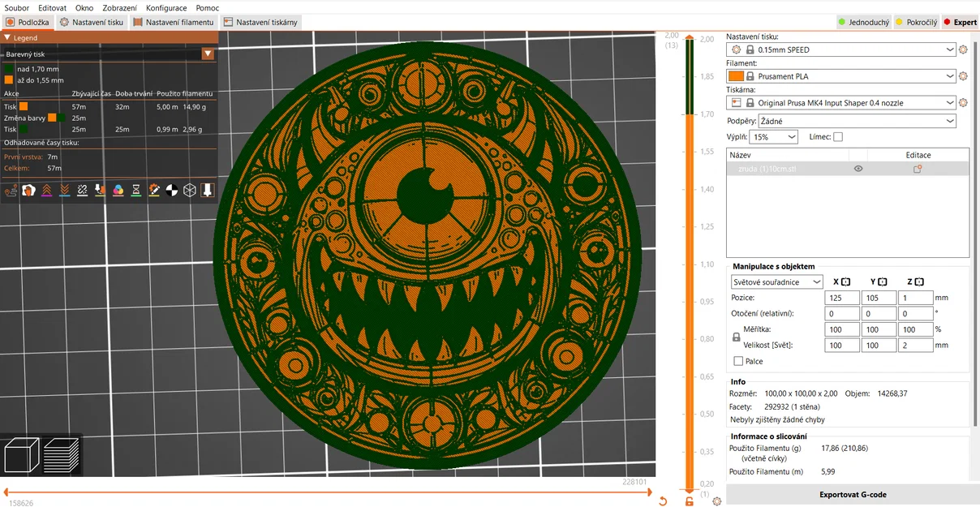The width and height of the screenshot is (980, 507).
Task: Toggle center of gravity icon
Action: 171,190
